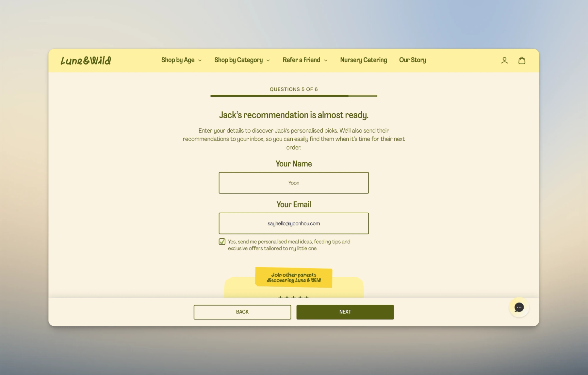Go to Lune & Wild logo home
Viewport: 588px width, 375px height.
point(86,60)
